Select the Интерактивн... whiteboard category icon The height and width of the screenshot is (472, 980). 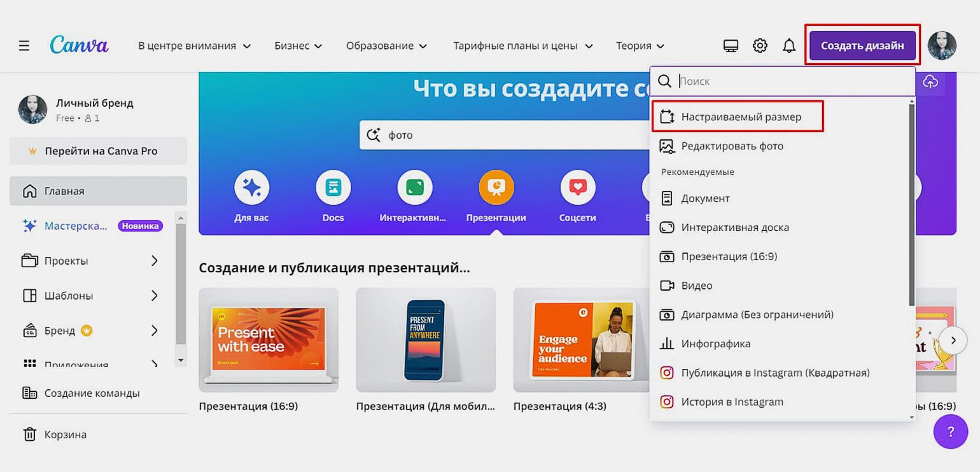(414, 188)
